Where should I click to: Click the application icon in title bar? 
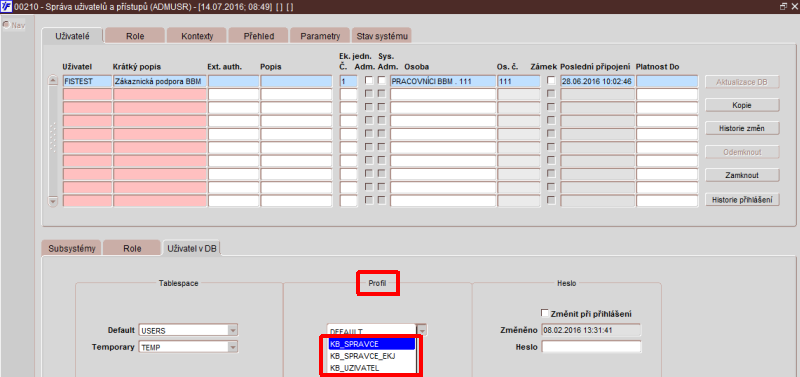coord(7,7)
